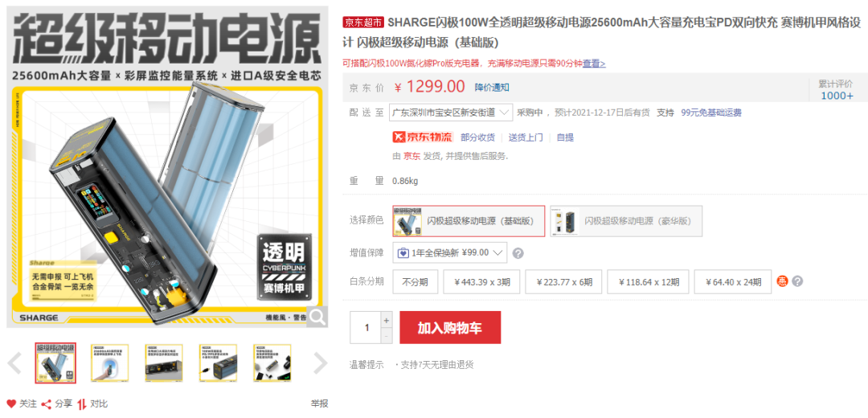868x418 pixels.
Task: Select the second product thumbnail image
Action: (x=109, y=363)
